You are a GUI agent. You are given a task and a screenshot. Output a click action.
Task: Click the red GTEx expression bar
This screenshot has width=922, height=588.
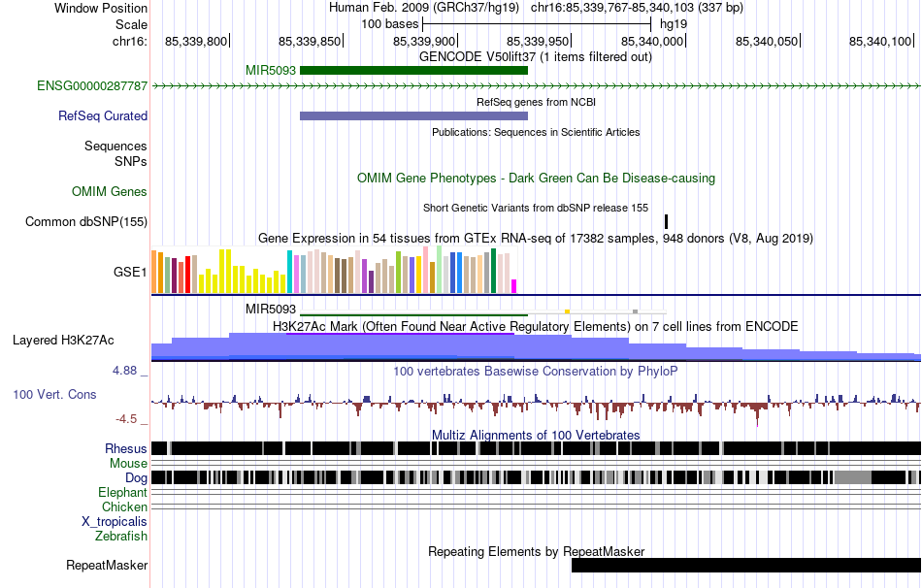187,275
